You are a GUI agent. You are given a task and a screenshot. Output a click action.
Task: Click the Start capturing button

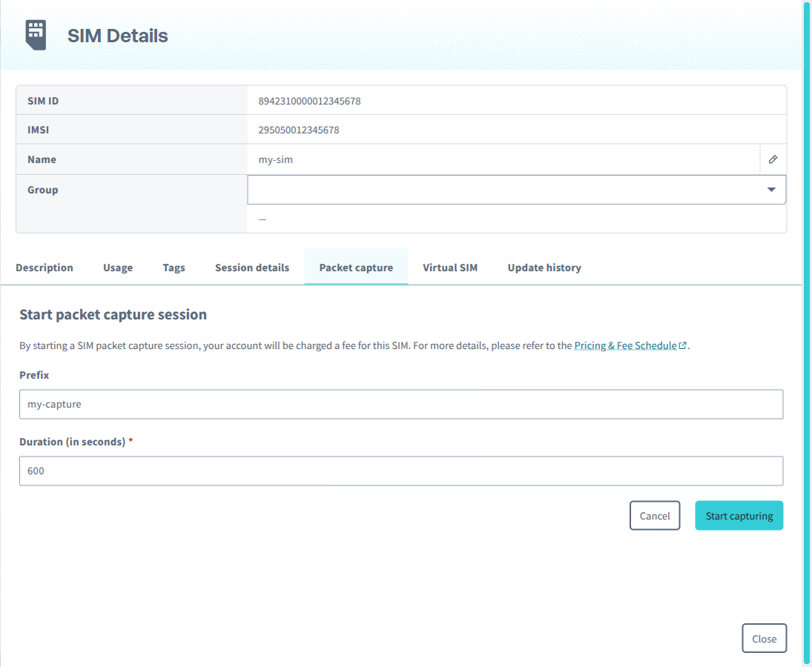click(739, 515)
